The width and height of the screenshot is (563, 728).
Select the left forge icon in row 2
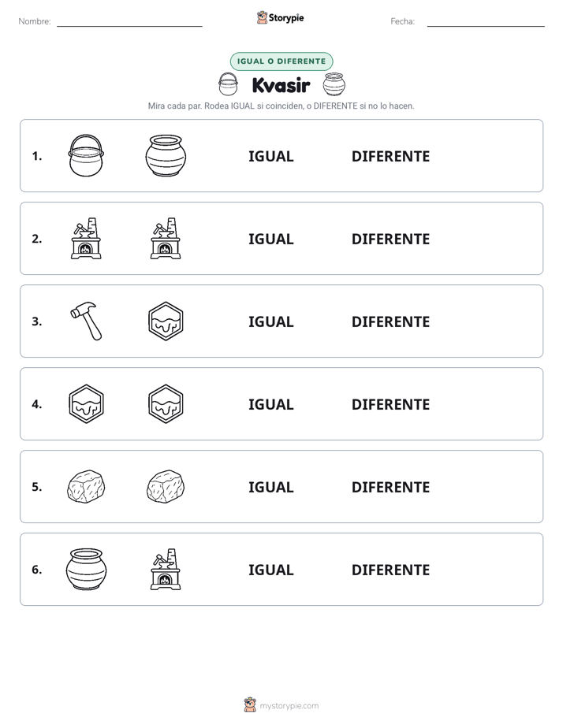tap(86, 238)
